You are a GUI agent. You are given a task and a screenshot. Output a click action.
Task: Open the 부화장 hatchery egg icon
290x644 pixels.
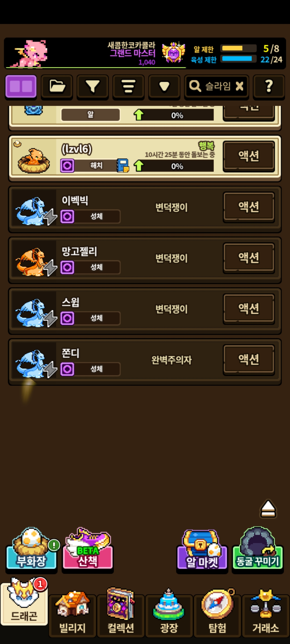tap(31, 549)
